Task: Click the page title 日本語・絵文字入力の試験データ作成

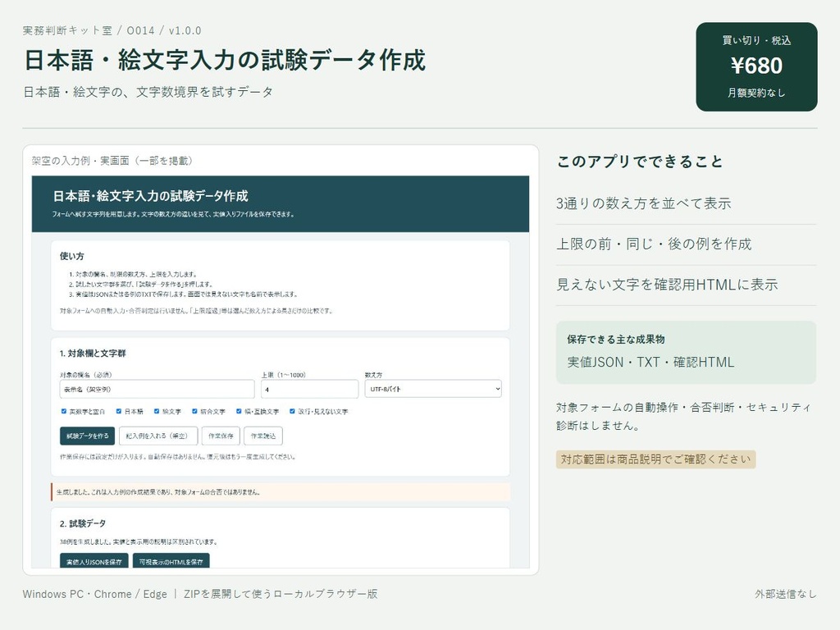Action: [225, 60]
